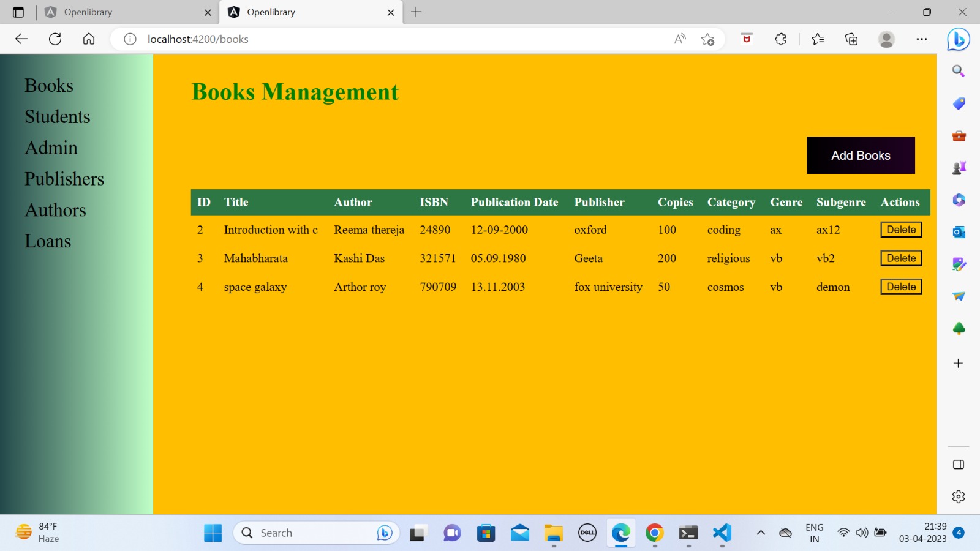Open the Bing chat sidebar
Screen dimensions: 980x551
pos(959,39)
